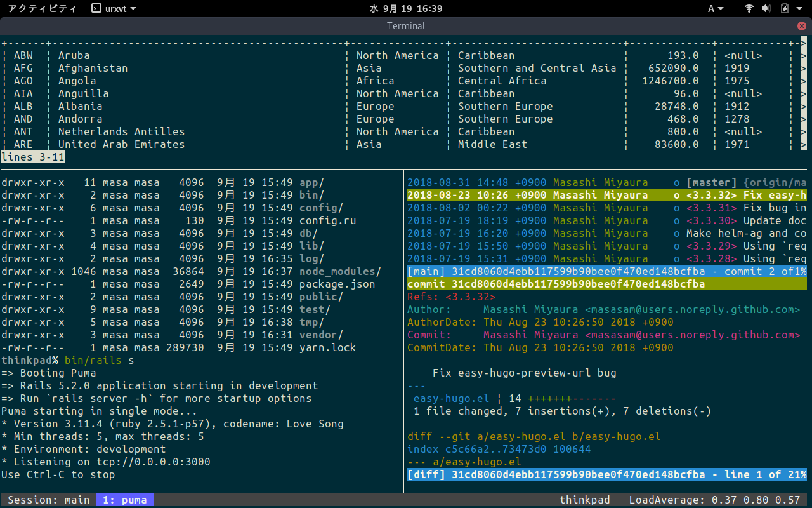Click the app/ directory entry
This screenshot has width=812, height=508.
click(312, 182)
